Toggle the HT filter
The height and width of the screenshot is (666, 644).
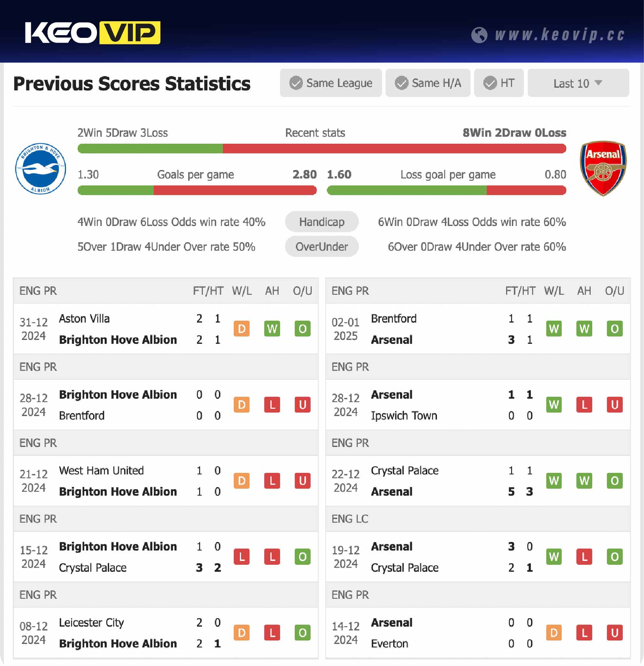coord(499,83)
